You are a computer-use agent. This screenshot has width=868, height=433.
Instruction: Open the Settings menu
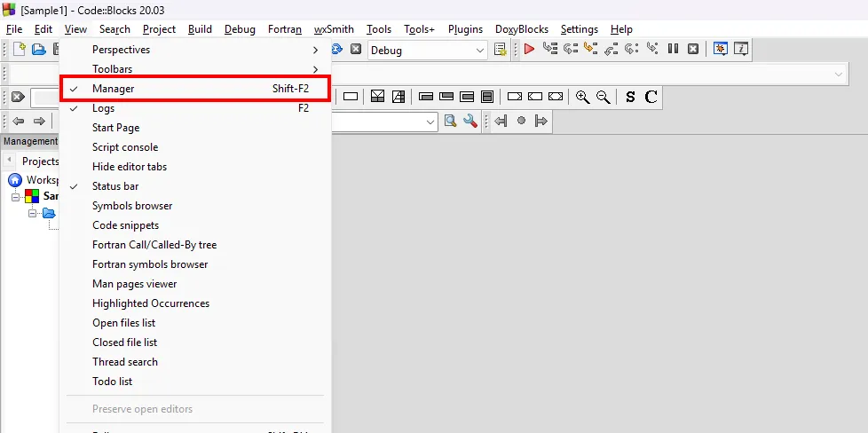pyautogui.click(x=579, y=29)
